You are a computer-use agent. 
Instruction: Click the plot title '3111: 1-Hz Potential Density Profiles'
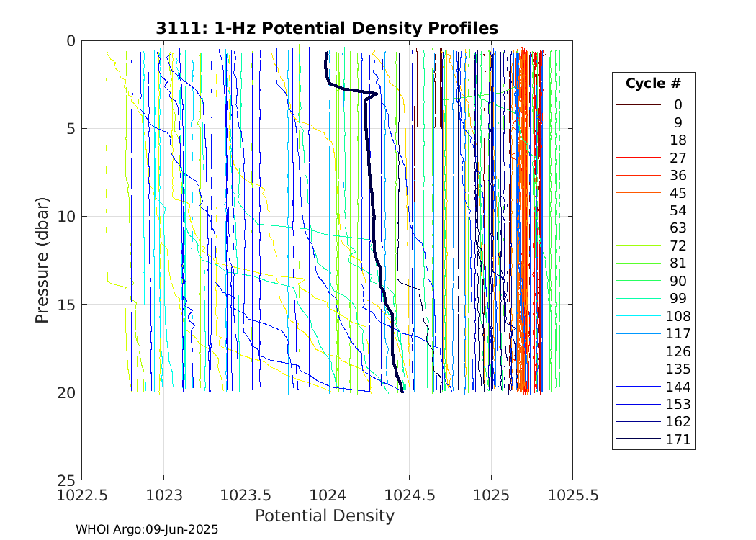click(327, 28)
